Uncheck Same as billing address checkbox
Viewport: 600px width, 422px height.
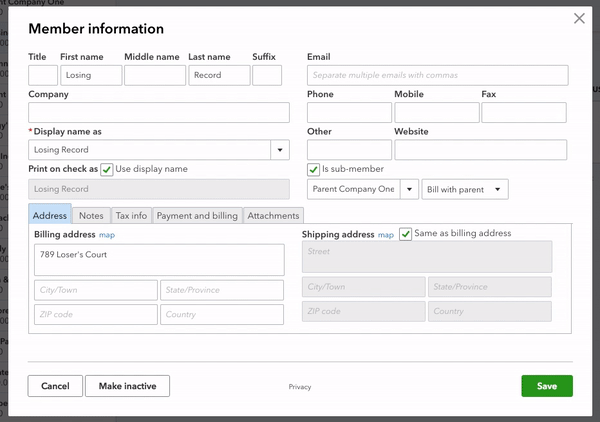[405, 234]
